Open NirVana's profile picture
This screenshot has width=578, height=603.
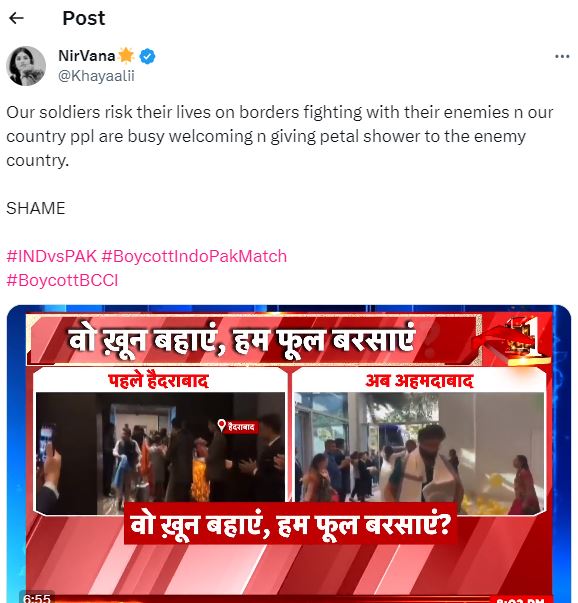[x=26, y=66]
